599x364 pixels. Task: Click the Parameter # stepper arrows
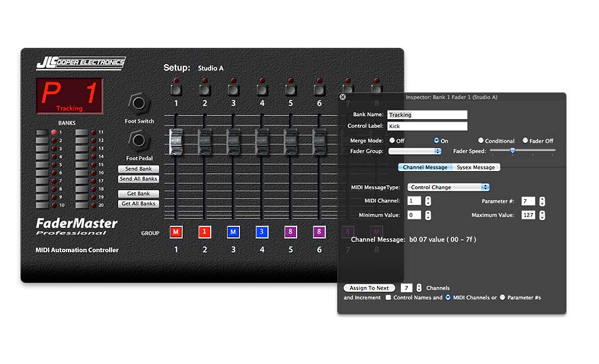click(542, 201)
